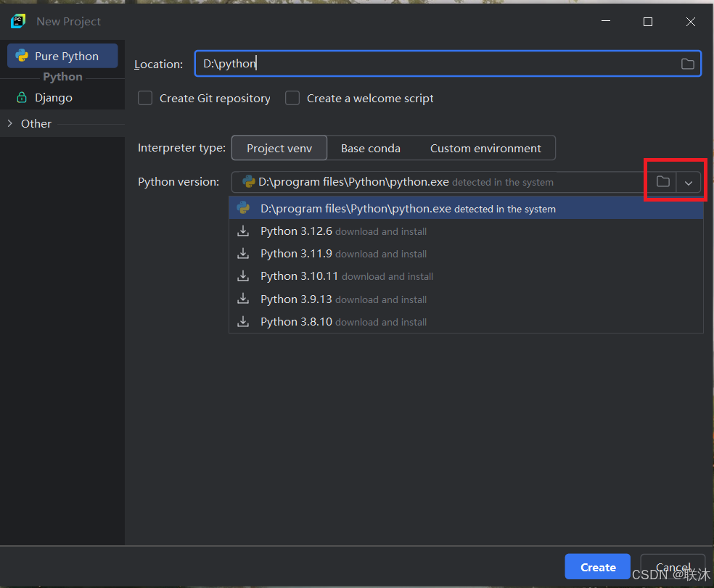Select the Django project type
The width and height of the screenshot is (714, 588).
53,98
